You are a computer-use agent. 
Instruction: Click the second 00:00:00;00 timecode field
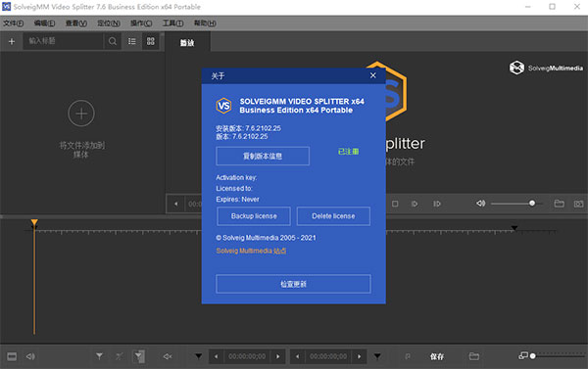328,356
